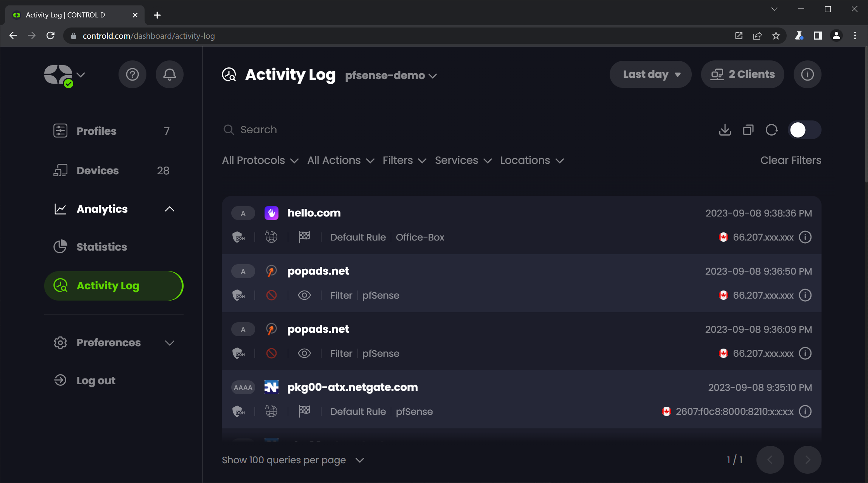Toggle the white switch in search toolbar
The width and height of the screenshot is (868, 483).
pos(804,130)
